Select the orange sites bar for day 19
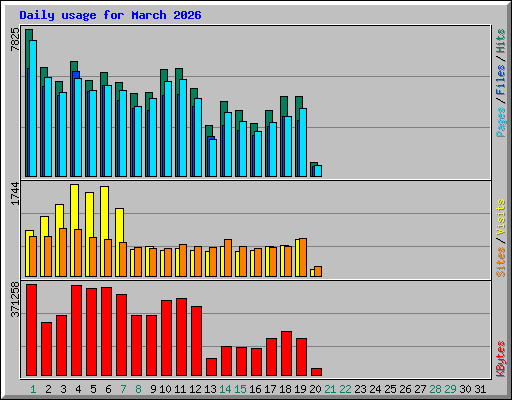This screenshot has width=512, height=400. point(303,257)
